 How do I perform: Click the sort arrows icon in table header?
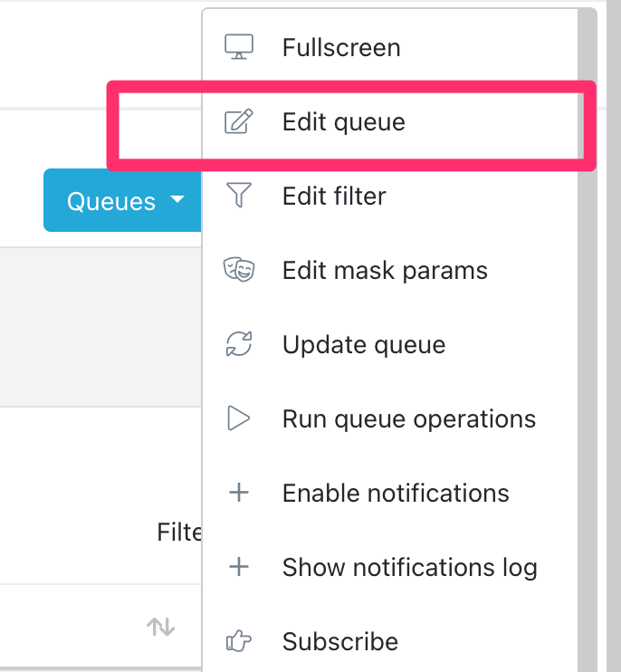click(161, 626)
